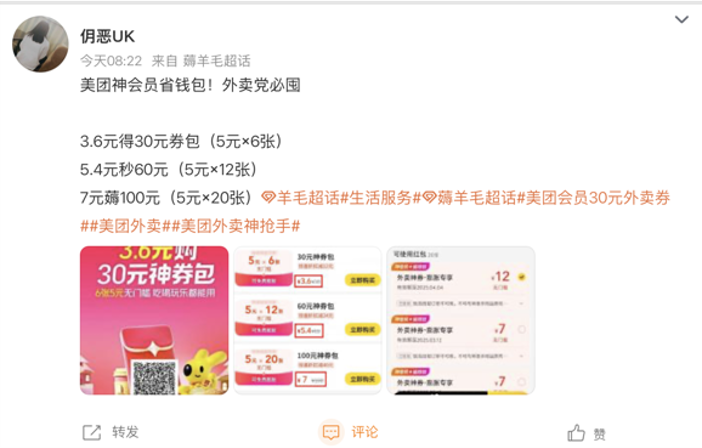Open the available red packets thumbnail

click(461, 320)
